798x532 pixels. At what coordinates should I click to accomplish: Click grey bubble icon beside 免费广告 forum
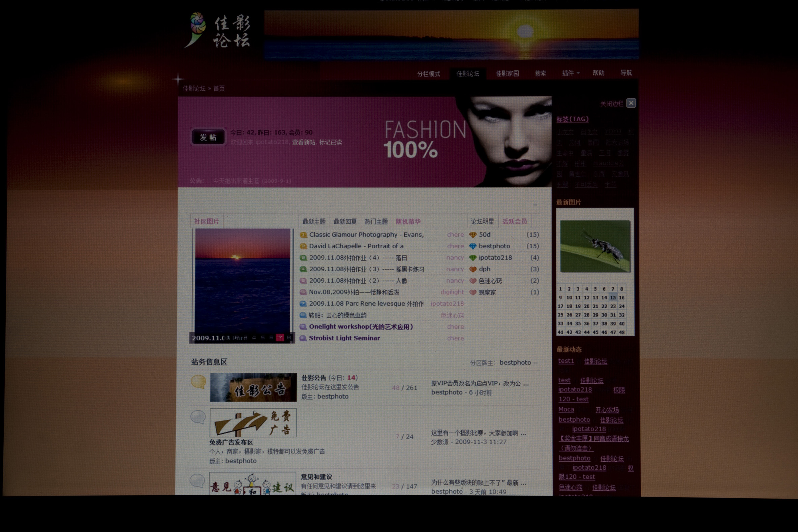pyautogui.click(x=198, y=417)
